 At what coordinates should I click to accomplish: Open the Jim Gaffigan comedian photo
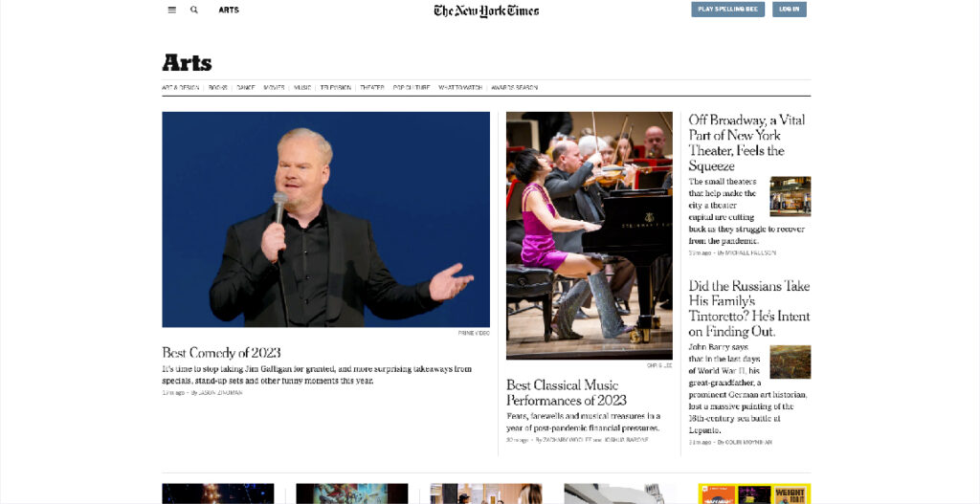click(x=325, y=219)
